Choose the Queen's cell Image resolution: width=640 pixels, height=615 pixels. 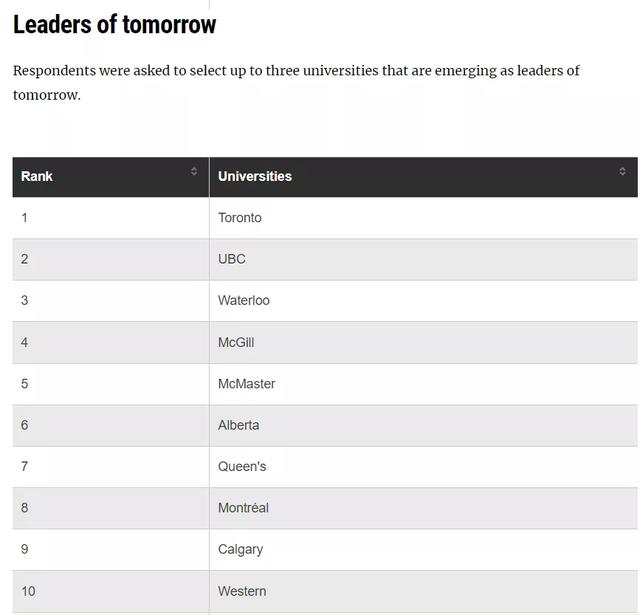coord(242,467)
